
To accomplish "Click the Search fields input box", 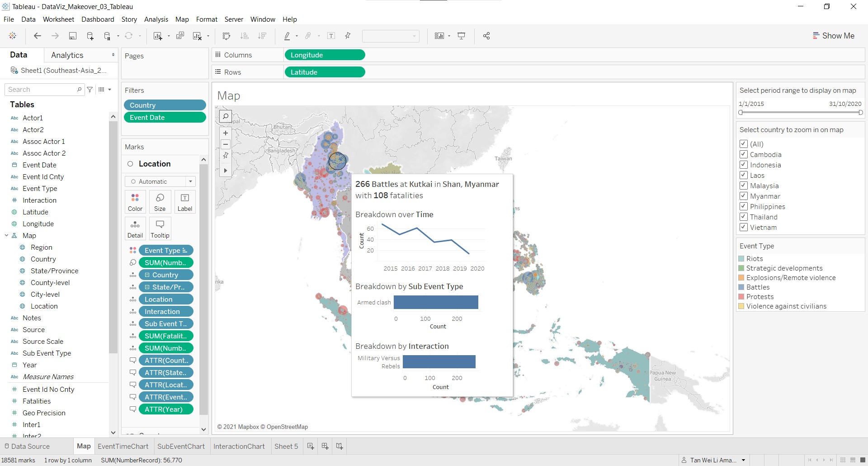I will click(x=42, y=90).
